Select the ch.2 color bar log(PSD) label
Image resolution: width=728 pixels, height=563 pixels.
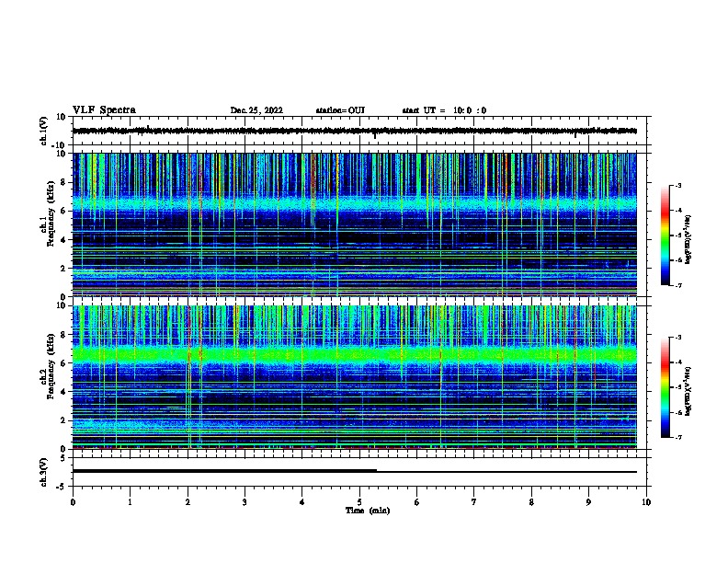pos(688,391)
